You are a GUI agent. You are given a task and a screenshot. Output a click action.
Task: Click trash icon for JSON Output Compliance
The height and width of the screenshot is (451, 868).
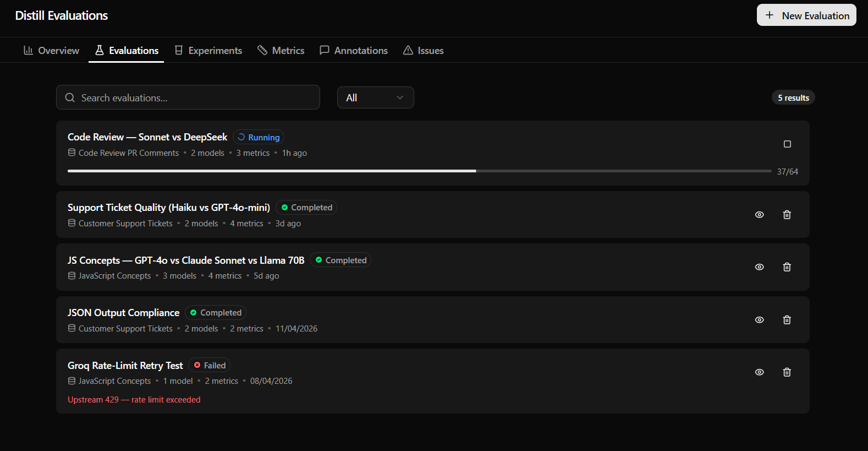[x=787, y=320]
